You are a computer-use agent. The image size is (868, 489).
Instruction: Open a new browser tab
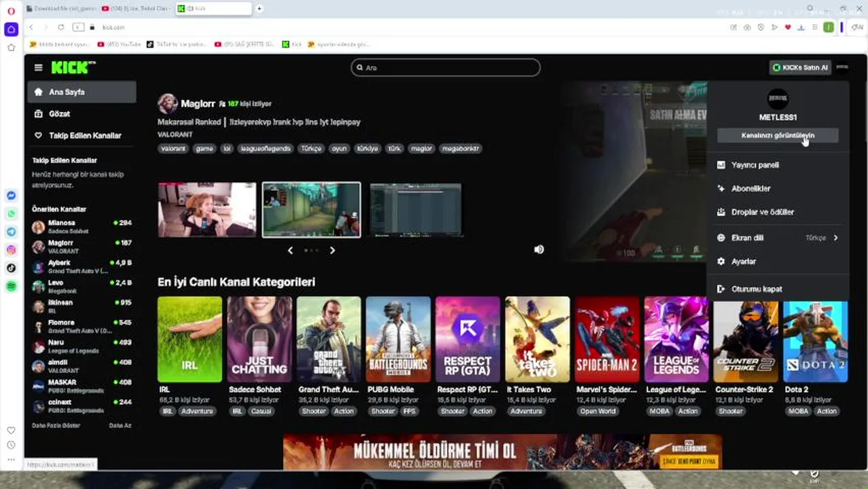(259, 8)
